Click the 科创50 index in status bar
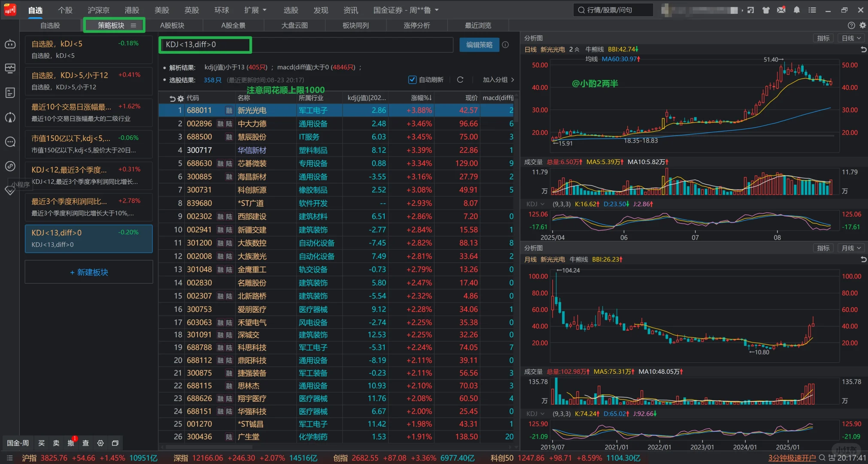Viewport: 868px width, 464px height. coord(565,458)
